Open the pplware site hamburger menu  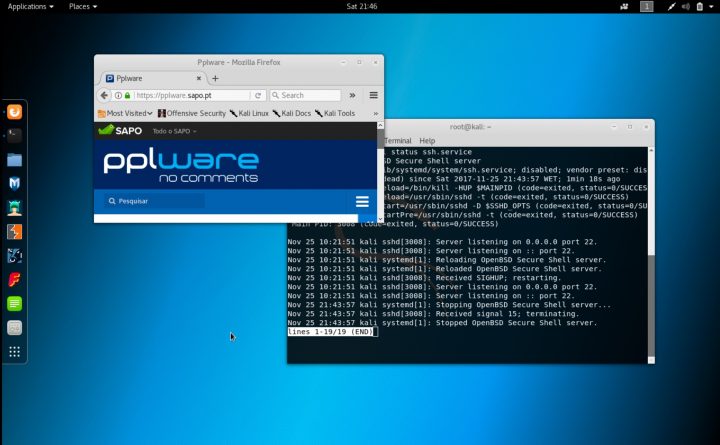(x=362, y=201)
